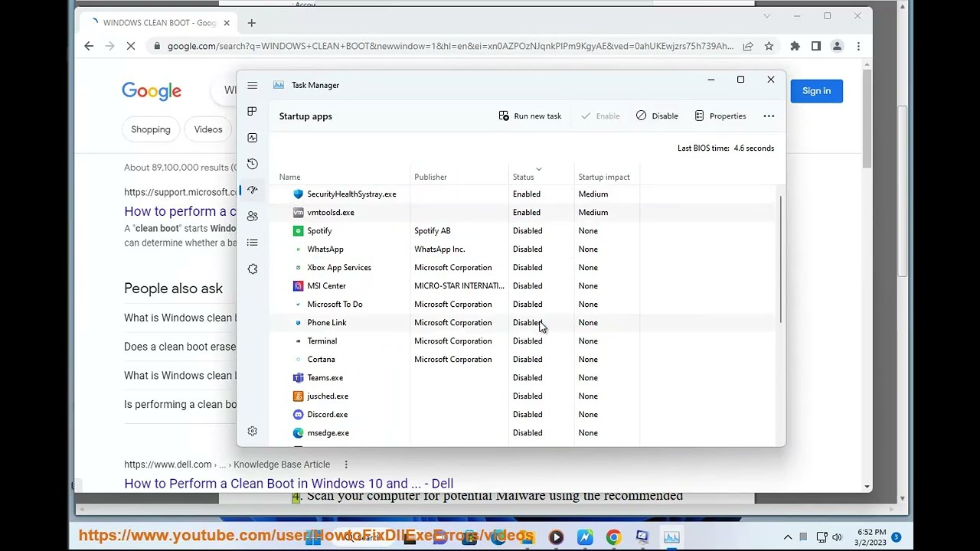Show hidden tray icons chevron
980x551 pixels.
coord(788,537)
